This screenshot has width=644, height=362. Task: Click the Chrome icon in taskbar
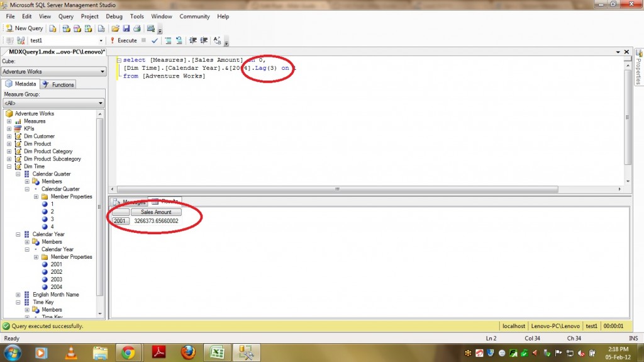tap(128, 352)
